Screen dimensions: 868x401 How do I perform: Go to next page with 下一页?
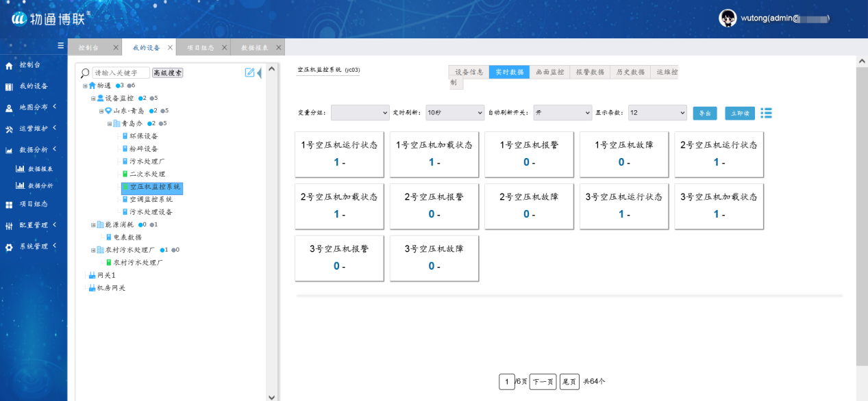tap(543, 382)
